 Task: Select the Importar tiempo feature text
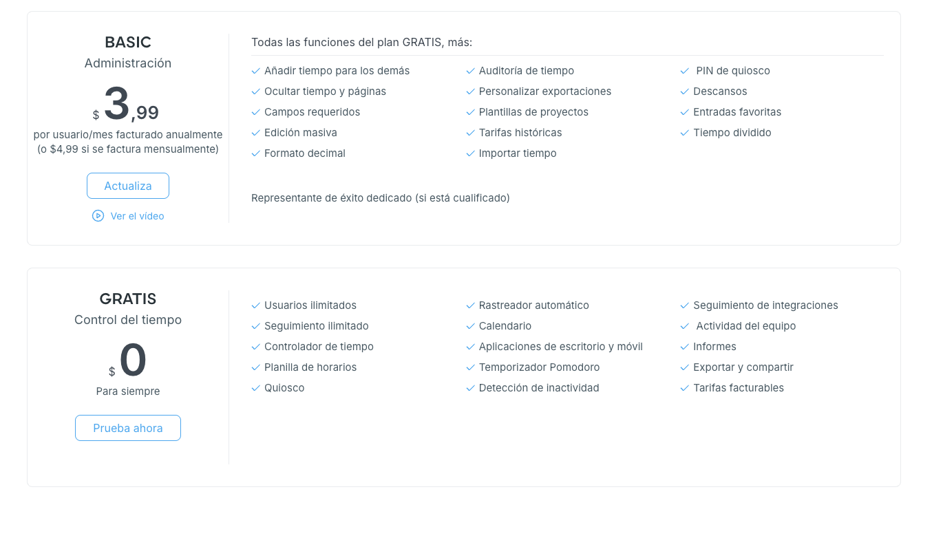(518, 153)
